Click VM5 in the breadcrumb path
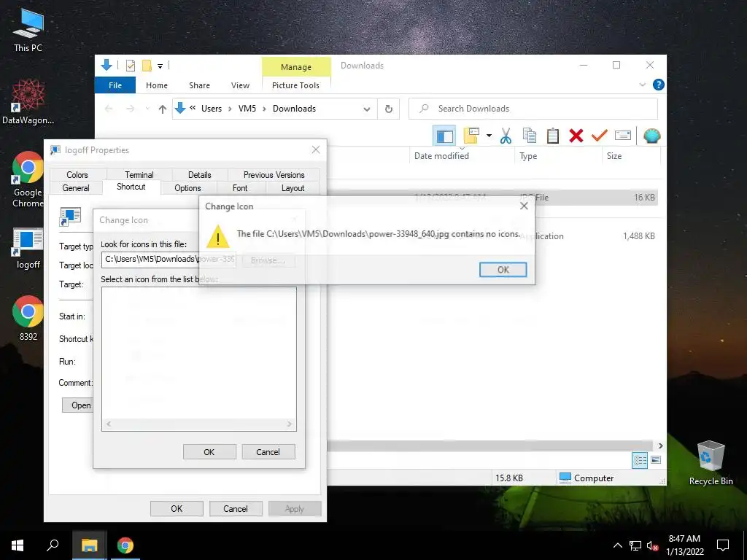Screen dimensions: 747x560 [x=247, y=109]
